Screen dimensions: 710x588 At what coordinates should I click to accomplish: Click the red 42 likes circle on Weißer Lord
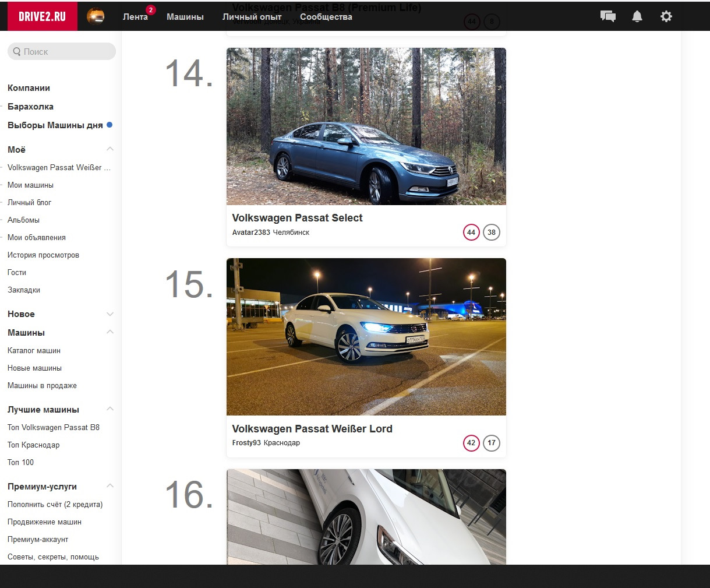pos(471,443)
